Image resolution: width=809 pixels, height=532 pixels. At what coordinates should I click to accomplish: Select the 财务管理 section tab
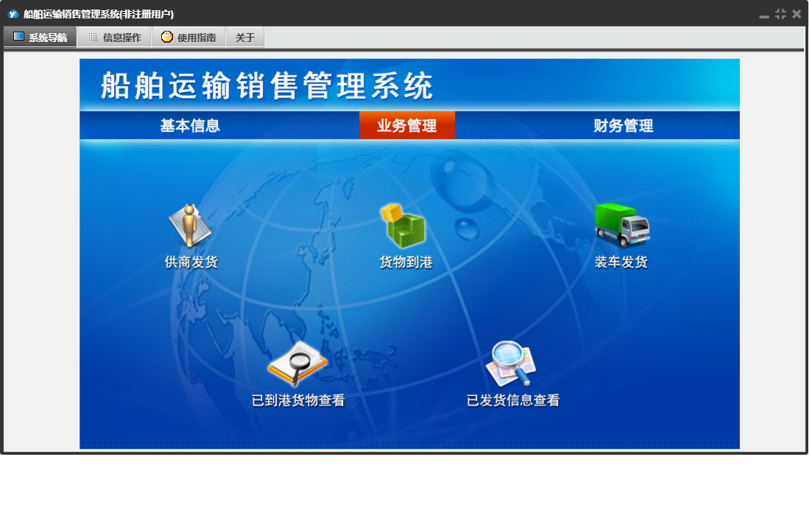623,125
